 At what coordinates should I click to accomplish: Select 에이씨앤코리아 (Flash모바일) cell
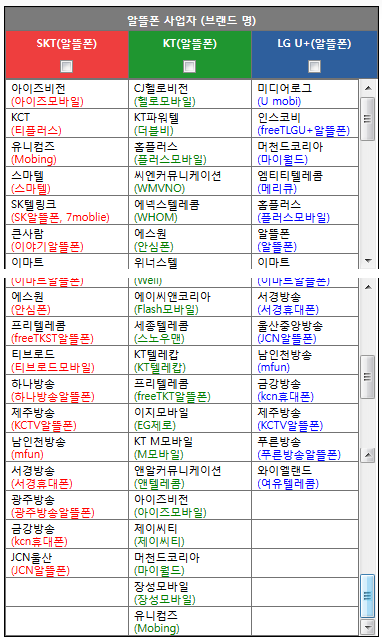click(x=190, y=302)
